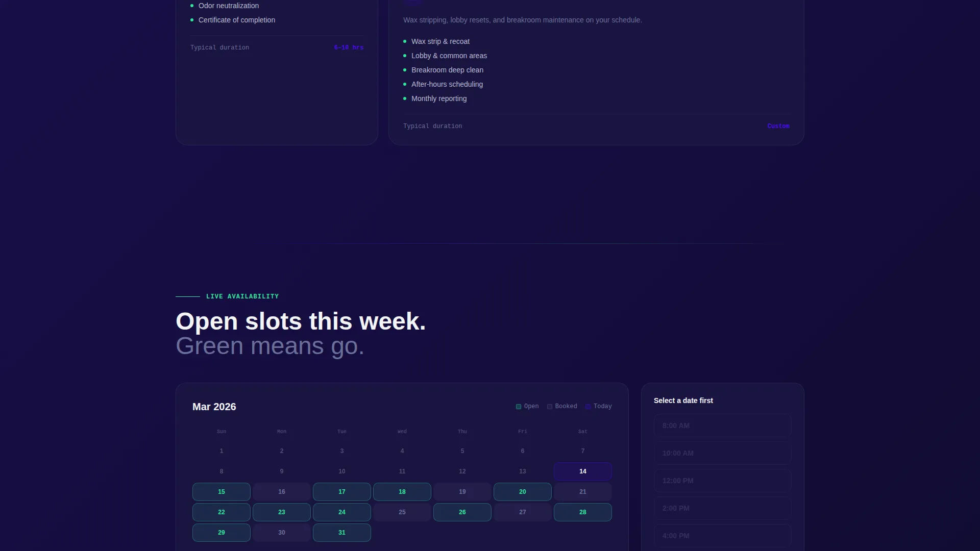The height and width of the screenshot is (551, 980).
Task: Click past date 1 in calendar
Action: [221, 450]
